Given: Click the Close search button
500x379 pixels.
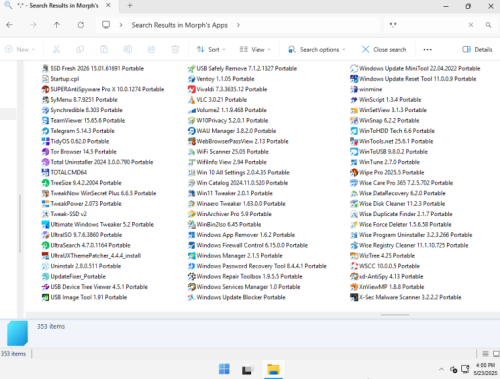Looking at the screenshot, I should 384,49.
